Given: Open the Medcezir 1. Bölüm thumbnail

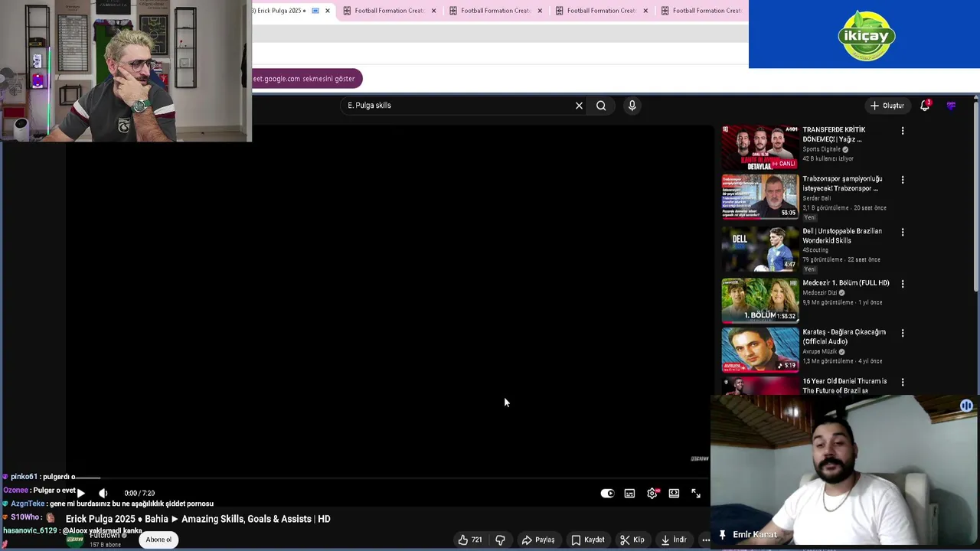Looking at the screenshot, I should [x=759, y=301].
